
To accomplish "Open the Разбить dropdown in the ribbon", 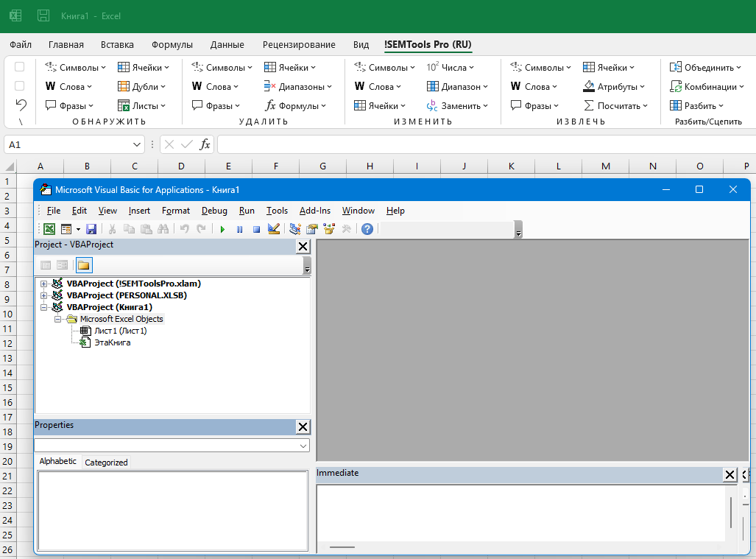I will click(x=696, y=105).
